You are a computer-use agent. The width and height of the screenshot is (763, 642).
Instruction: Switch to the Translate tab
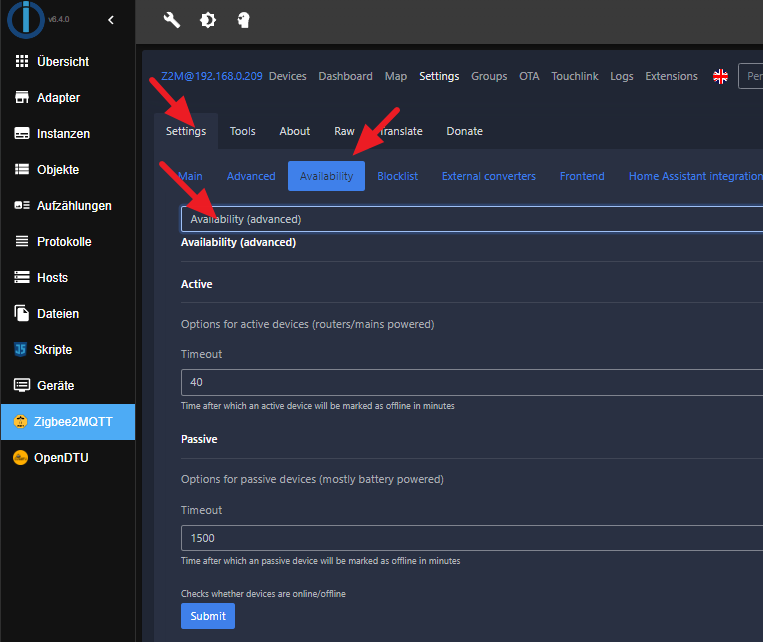(x=400, y=131)
